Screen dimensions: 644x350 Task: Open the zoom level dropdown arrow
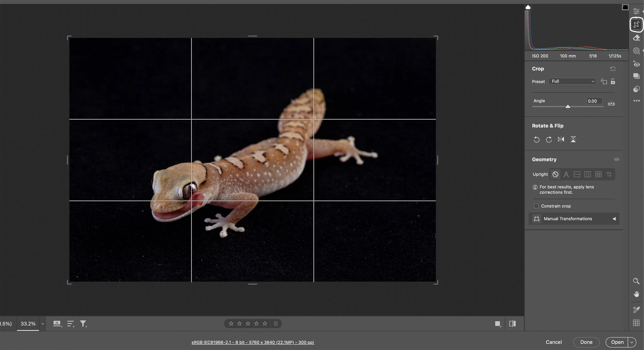click(43, 324)
